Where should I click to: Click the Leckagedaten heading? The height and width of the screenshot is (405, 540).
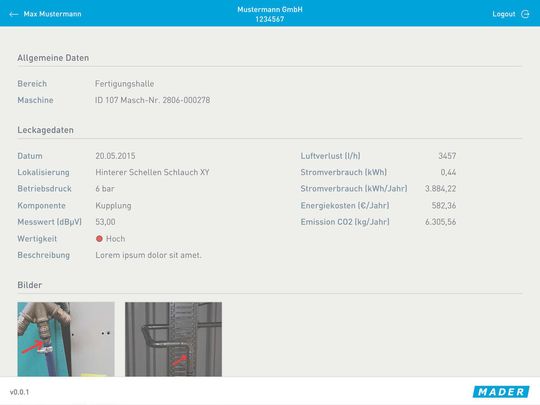coord(45,130)
